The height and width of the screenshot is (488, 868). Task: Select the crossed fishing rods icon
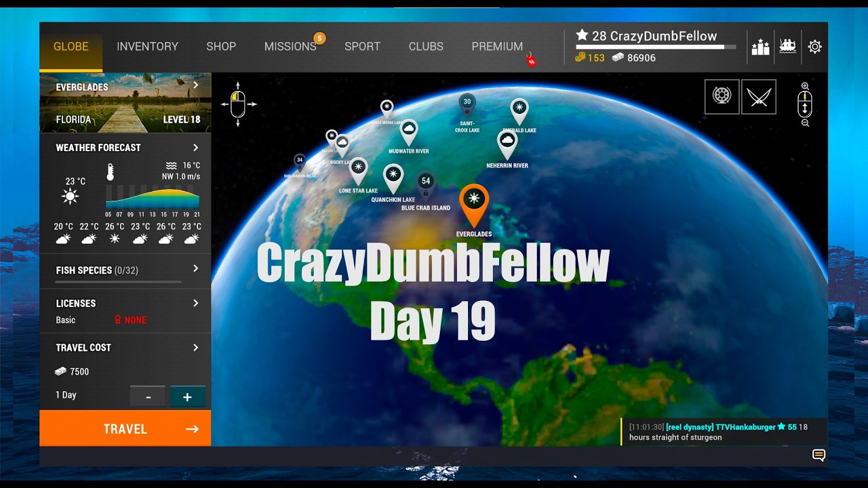pyautogui.click(x=758, y=96)
